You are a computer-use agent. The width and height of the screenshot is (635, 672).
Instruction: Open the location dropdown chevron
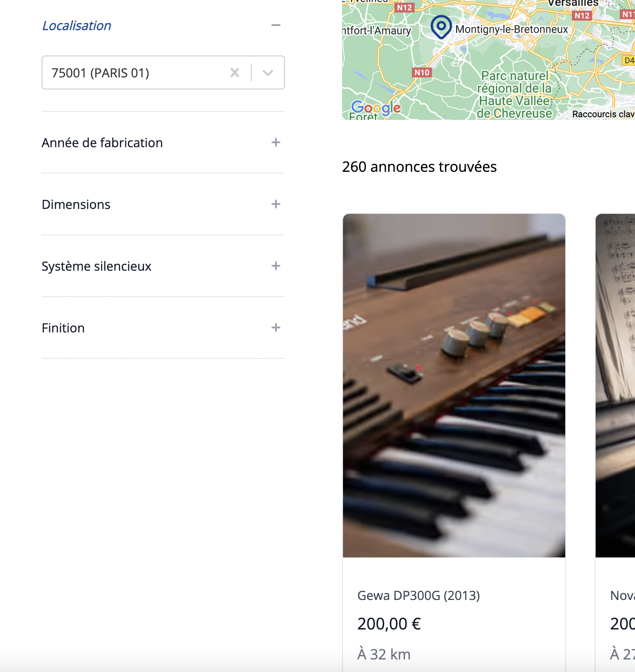click(268, 72)
